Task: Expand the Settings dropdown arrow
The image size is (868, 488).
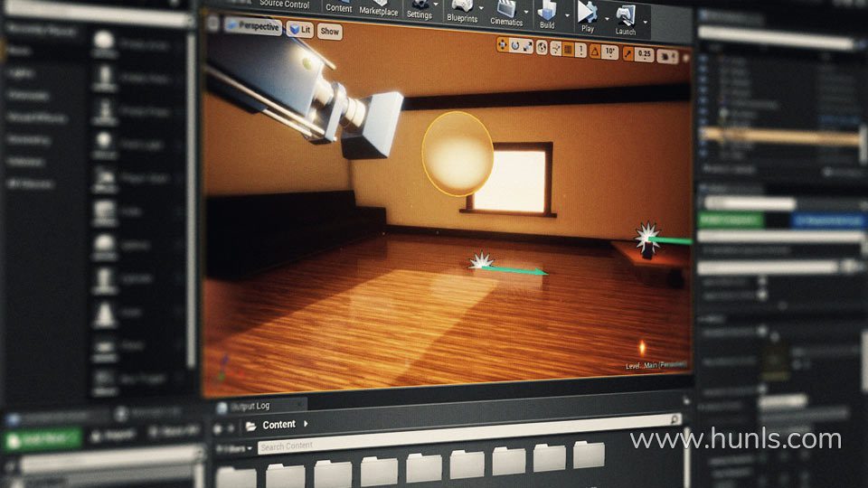Action: coord(436,5)
